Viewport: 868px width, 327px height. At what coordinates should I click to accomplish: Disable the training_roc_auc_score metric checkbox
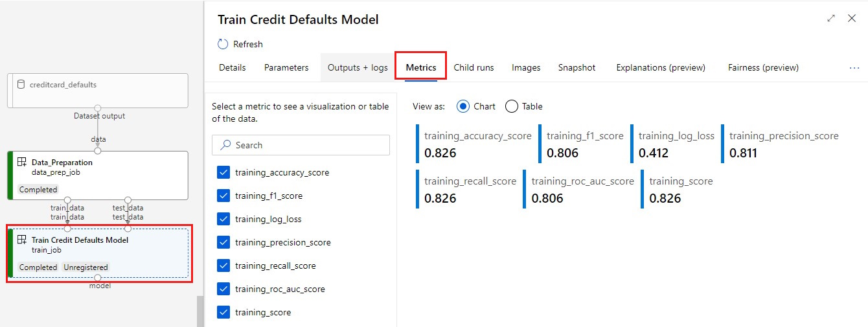click(223, 289)
